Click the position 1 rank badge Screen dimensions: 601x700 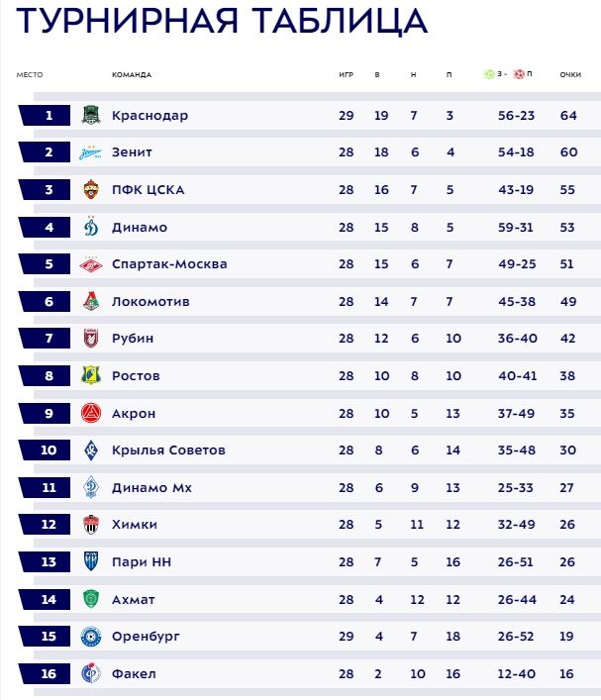[46, 116]
